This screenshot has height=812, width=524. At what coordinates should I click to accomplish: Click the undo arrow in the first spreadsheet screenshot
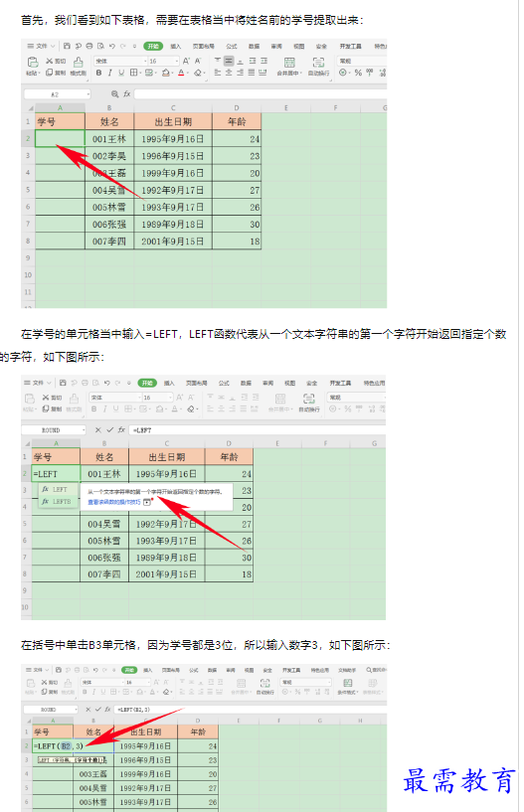[x=112, y=46]
